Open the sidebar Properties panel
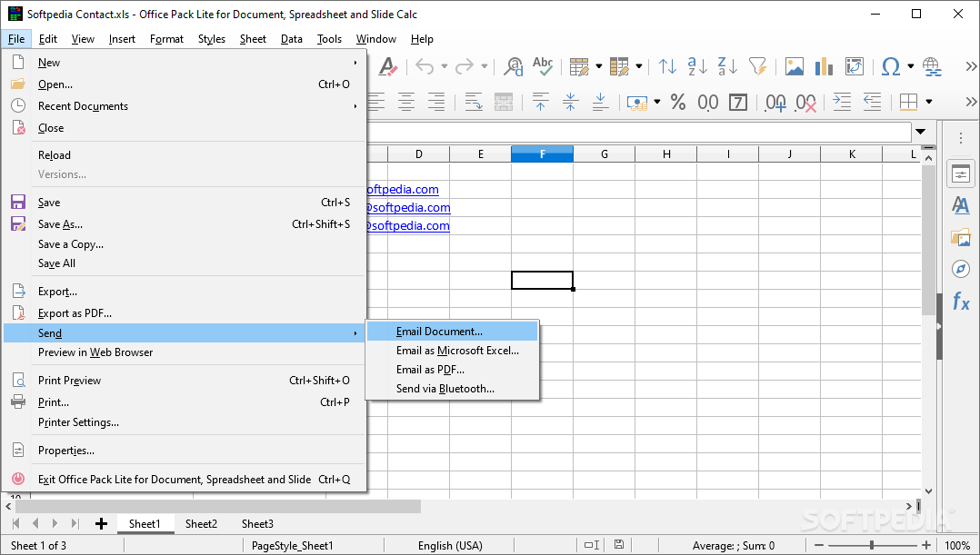 click(961, 174)
